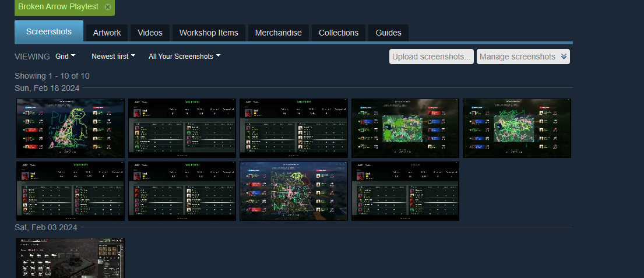This screenshot has width=644, height=278.
Task: Click the Upload screenshots button
Action: [x=431, y=57]
